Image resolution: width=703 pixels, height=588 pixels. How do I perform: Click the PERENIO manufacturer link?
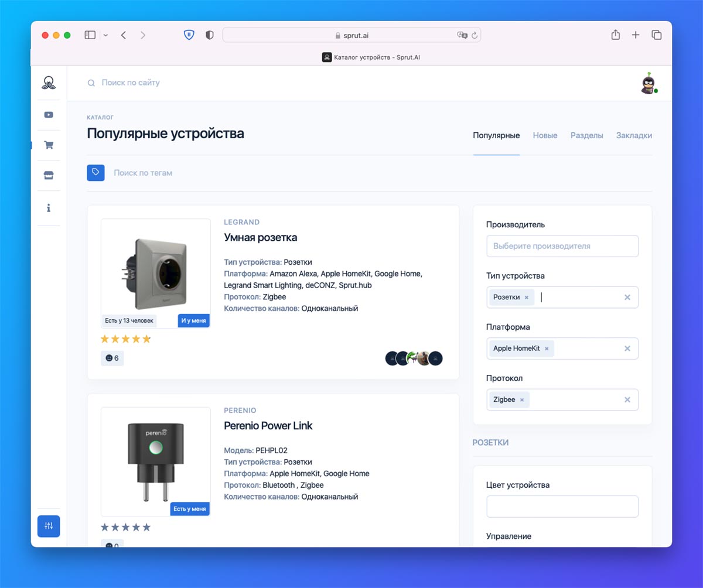pyautogui.click(x=240, y=411)
